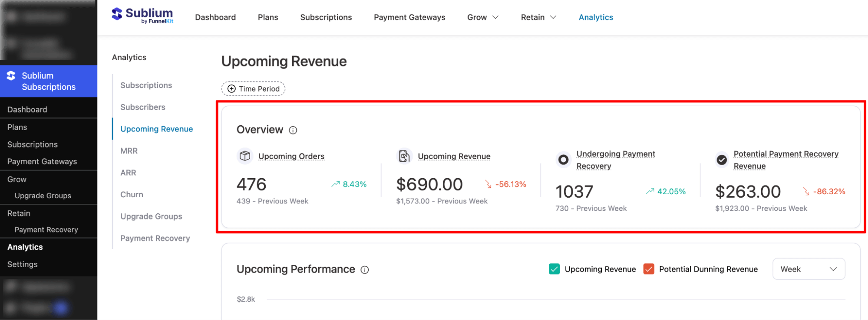Select Upcoming Revenue in the Analytics submenu
868x320 pixels.
click(x=157, y=129)
